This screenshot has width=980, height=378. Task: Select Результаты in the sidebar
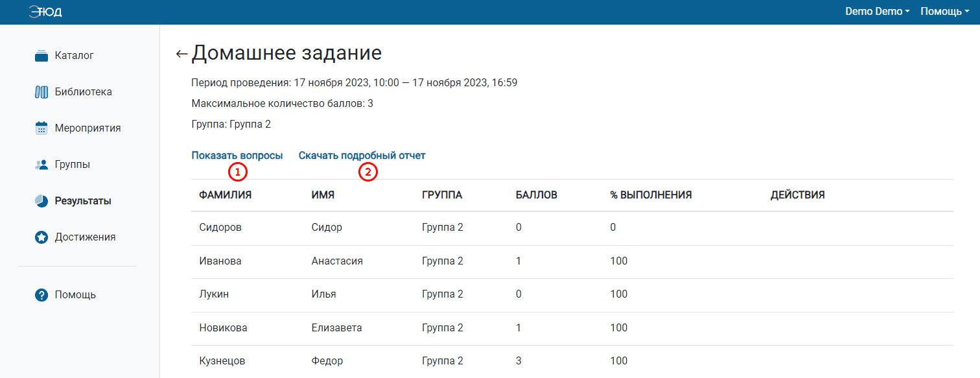83,201
